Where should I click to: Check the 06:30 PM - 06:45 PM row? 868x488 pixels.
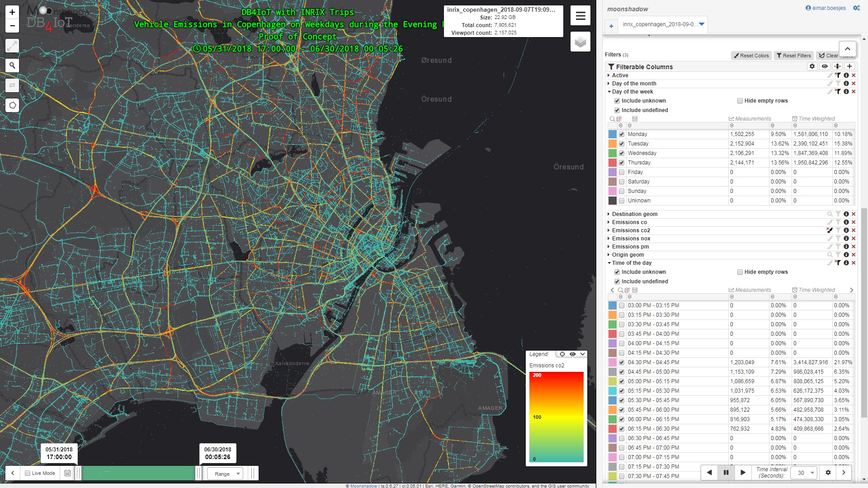[622, 438]
